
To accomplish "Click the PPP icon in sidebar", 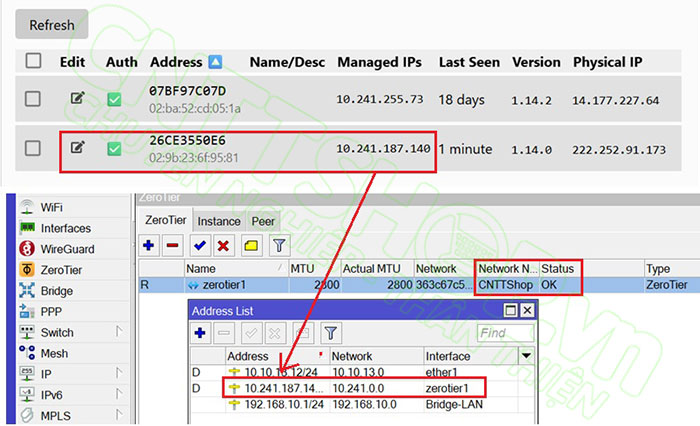I will pyautogui.click(x=27, y=311).
